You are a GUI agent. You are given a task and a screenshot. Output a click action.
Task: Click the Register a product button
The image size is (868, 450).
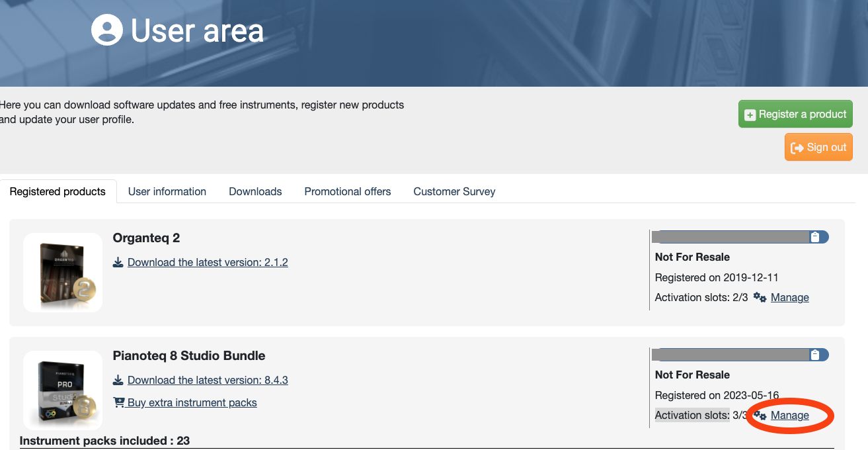[x=795, y=114]
